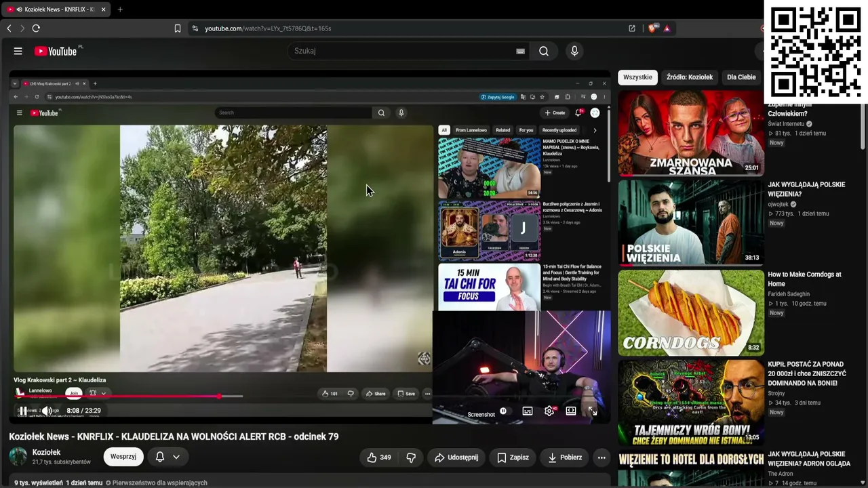Image resolution: width=868 pixels, height=488 pixels.
Task: Click the Świat Internetu channel name
Action: (x=785, y=124)
